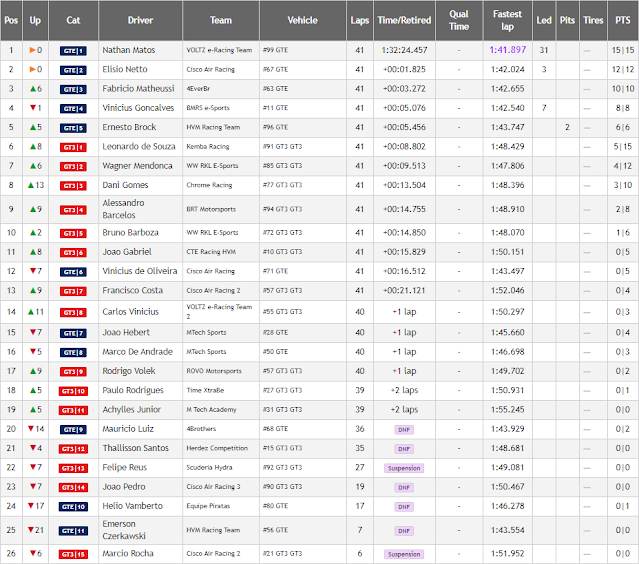Sort by the Up column header
This screenshot has width=639, height=564.
(x=35, y=20)
